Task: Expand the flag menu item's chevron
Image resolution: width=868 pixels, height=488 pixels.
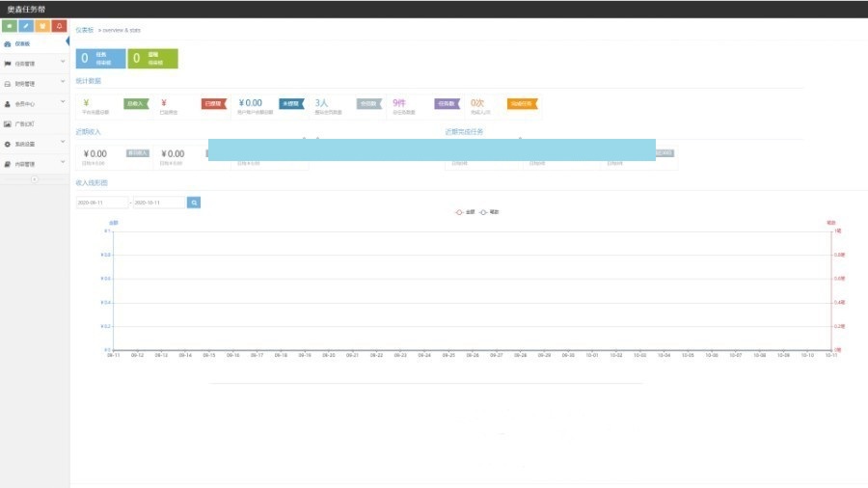Action: pyautogui.click(x=63, y=63)
